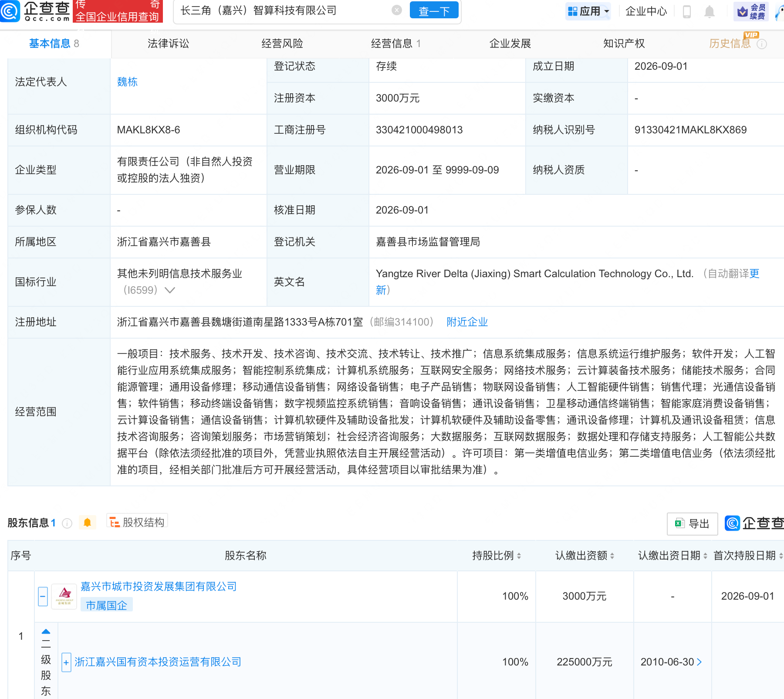Select the 存续 registration status value
Viewport: 784px width, 699px height.
click(x=386, y=66)
